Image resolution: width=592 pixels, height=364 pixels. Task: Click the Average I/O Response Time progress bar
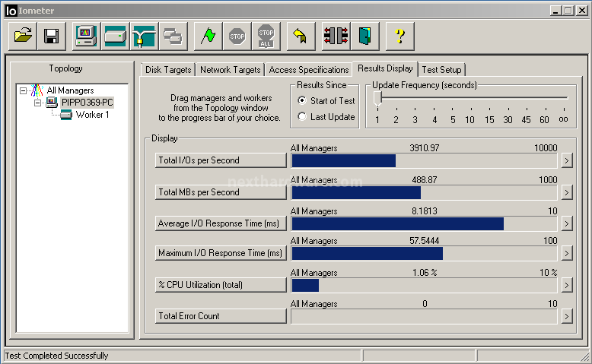[424, 223]
